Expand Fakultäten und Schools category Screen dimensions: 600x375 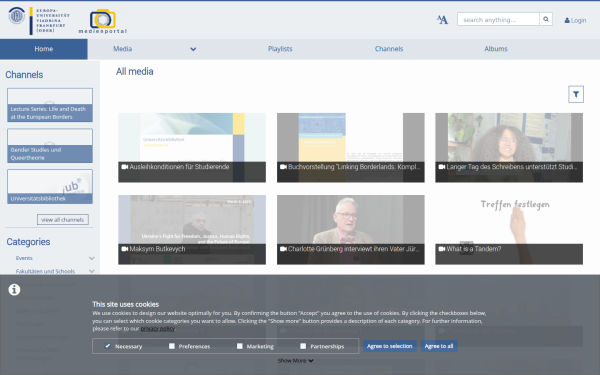click(x=91, y=271)
